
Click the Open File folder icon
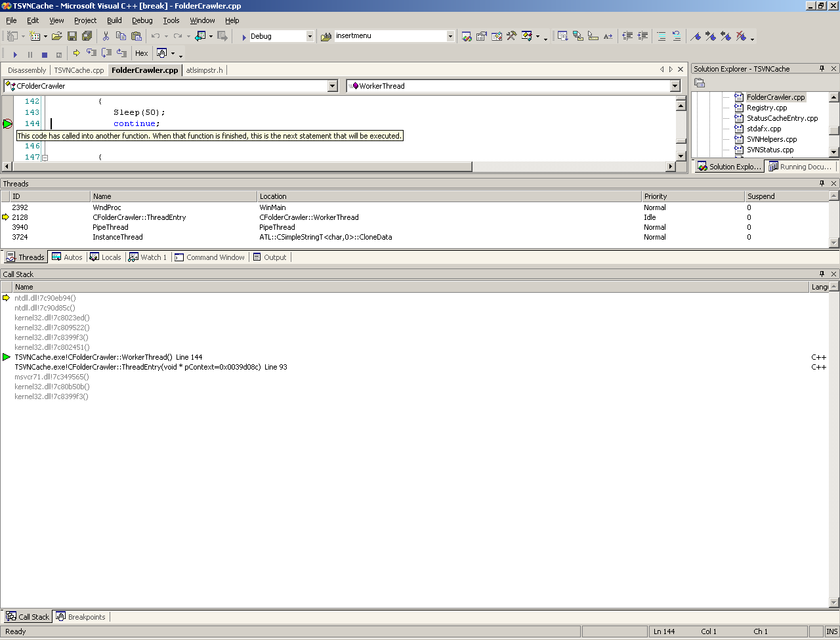[x=57, y=36]
